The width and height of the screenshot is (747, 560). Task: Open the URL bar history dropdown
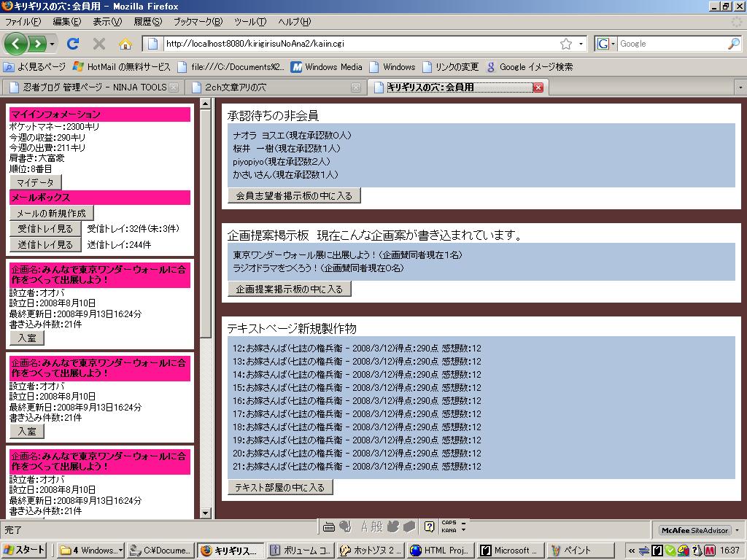pos(581,44)
